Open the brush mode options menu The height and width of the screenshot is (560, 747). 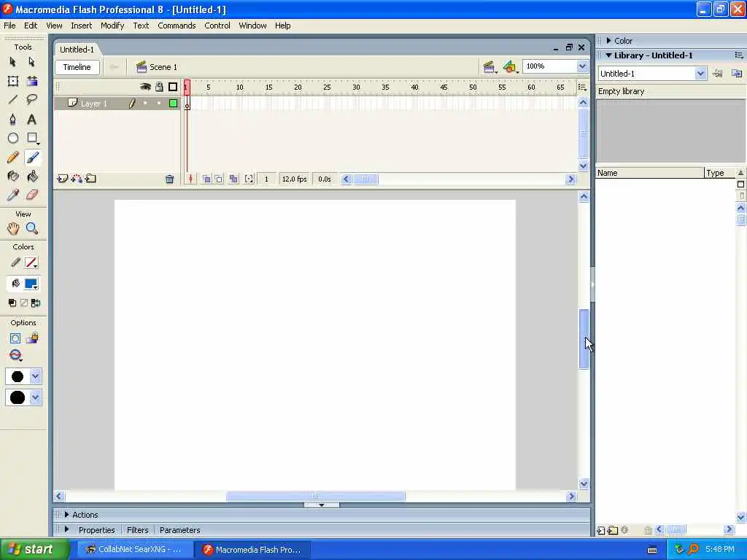(16, 356)
